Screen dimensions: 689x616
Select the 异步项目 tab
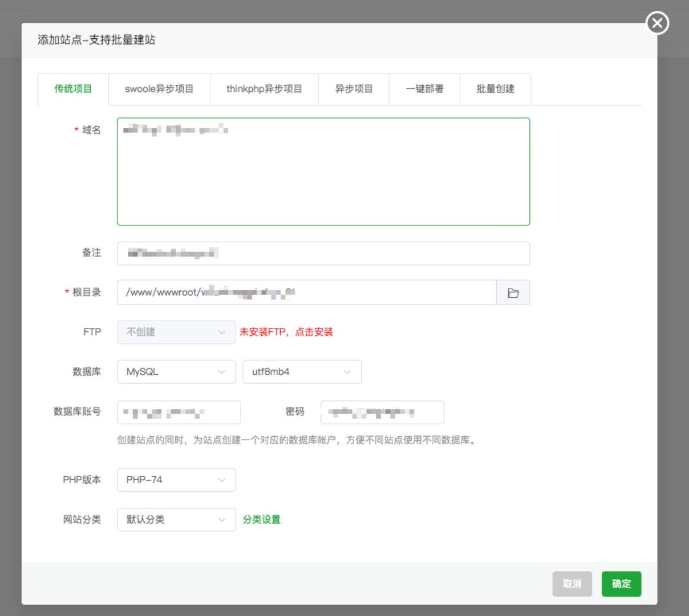[354, 89]
